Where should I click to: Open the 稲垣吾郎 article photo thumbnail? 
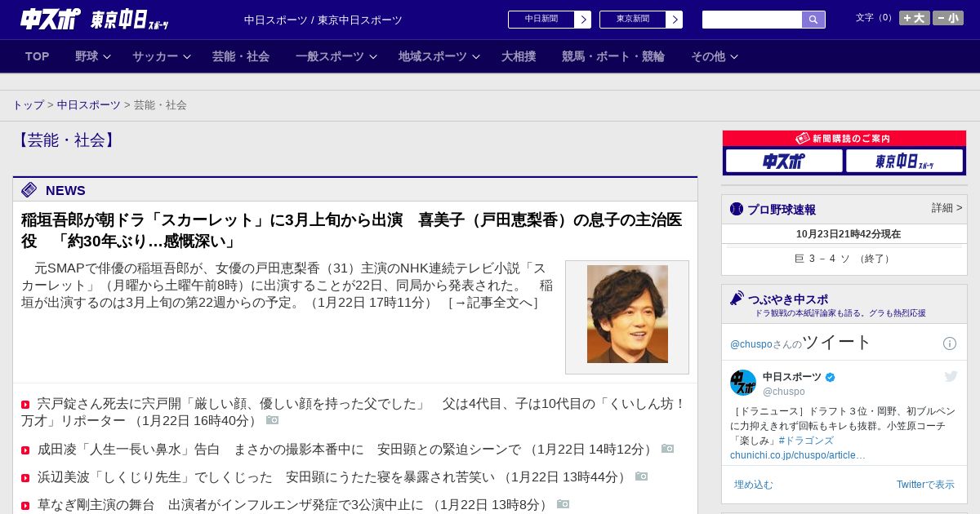[627, 314]
